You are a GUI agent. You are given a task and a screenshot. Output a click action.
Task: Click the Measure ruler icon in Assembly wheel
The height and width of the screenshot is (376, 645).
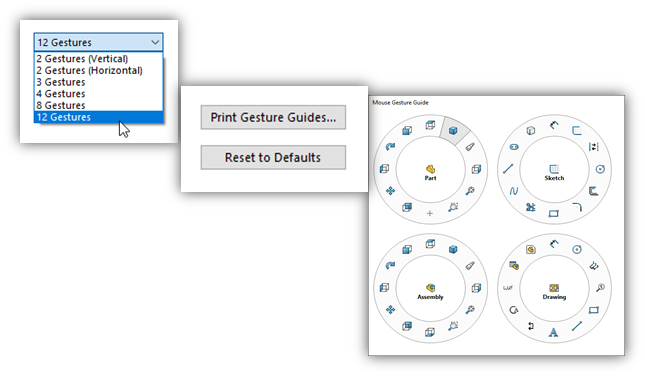(x=470, y=266)
